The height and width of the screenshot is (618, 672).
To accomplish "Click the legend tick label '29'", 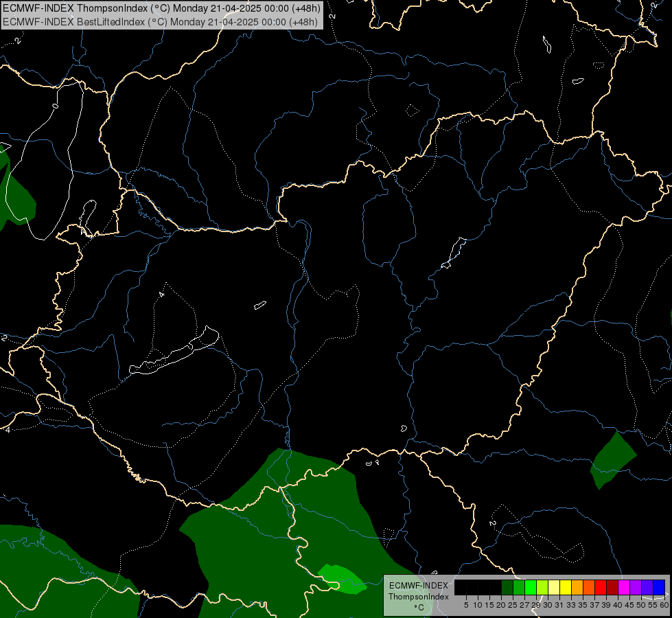I will click(536, 605).
